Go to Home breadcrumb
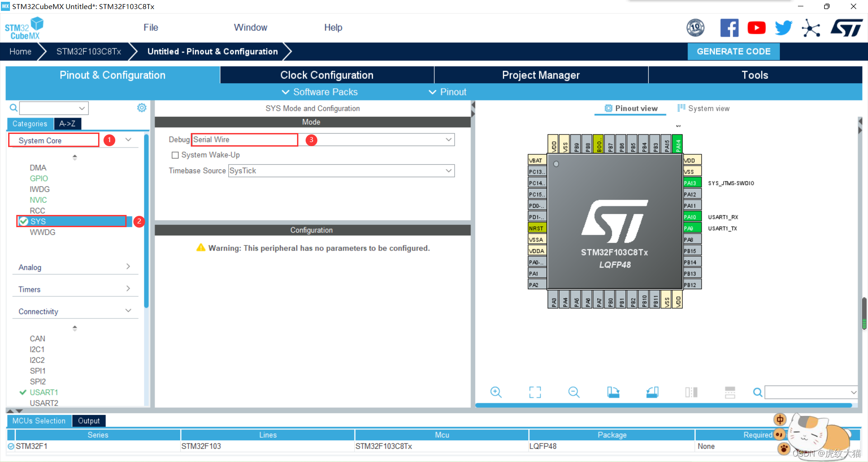Viewport: 868px width, 462px height. [x=20, y=52]
